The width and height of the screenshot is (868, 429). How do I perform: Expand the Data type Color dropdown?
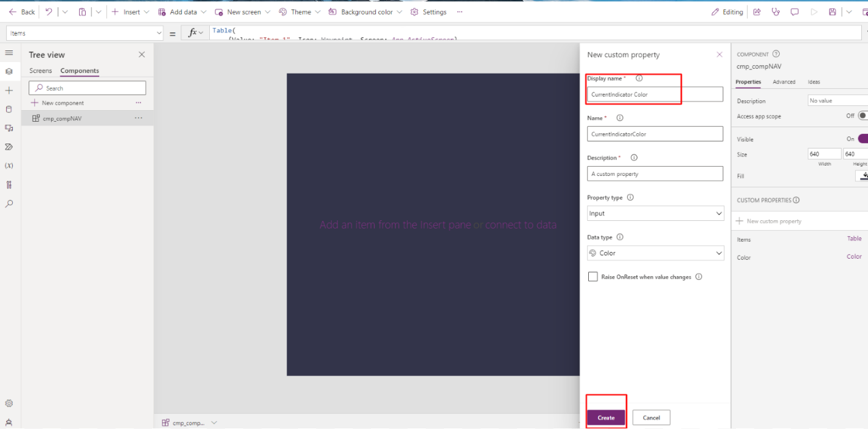pyautogui.click(x=655, y=253)
